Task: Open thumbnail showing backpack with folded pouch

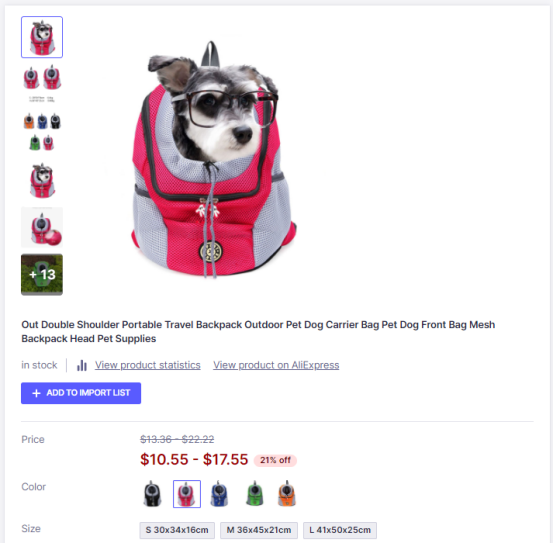Action: point(42,227)
